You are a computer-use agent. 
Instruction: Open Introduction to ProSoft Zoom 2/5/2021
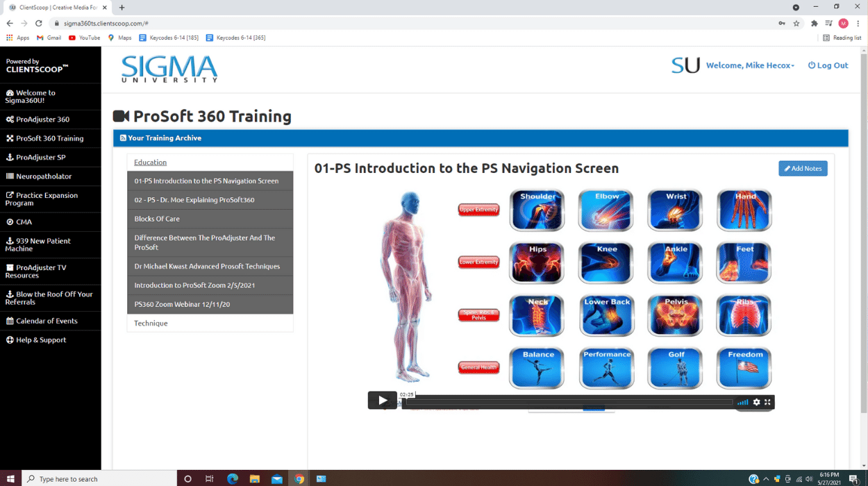[x=210, y=285]
